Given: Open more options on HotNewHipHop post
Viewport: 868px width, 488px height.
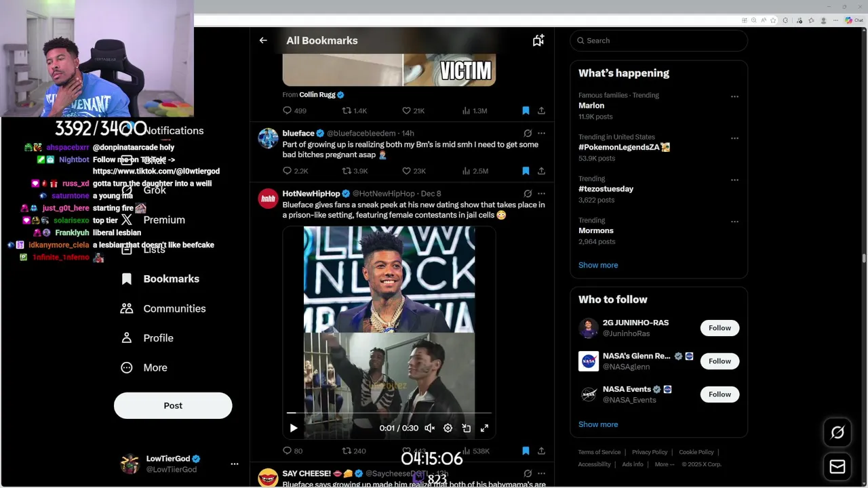Looking at the screenshot, I should tap(541, 193).
